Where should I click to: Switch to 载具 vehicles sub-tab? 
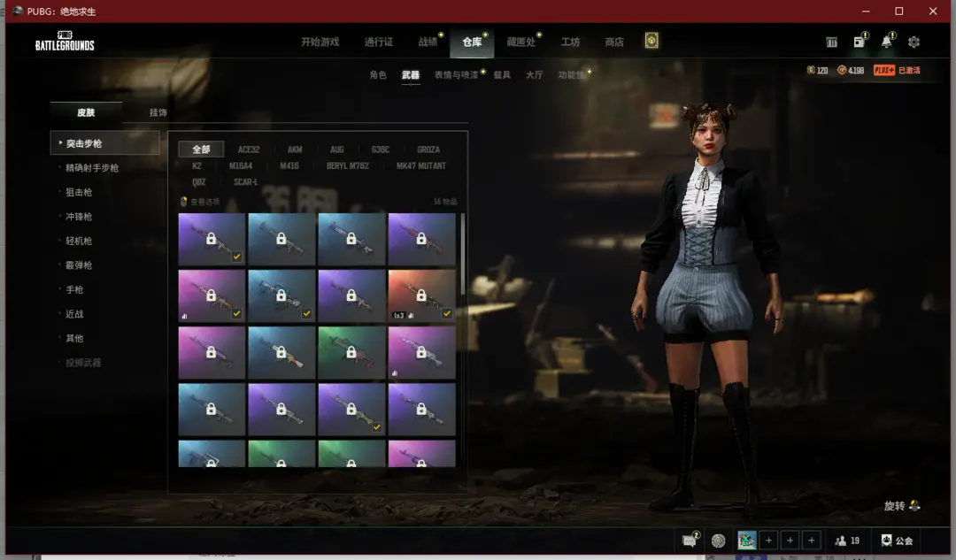pos(502,75)
